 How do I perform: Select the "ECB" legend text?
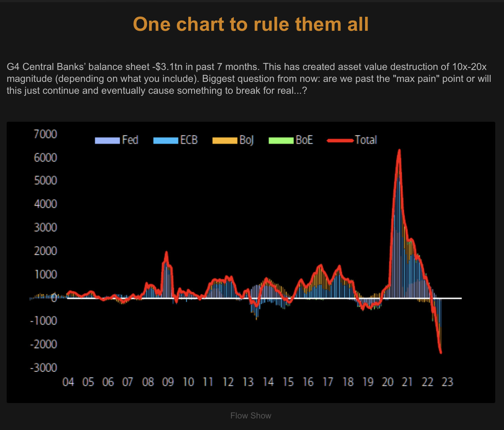pos(189,140)
